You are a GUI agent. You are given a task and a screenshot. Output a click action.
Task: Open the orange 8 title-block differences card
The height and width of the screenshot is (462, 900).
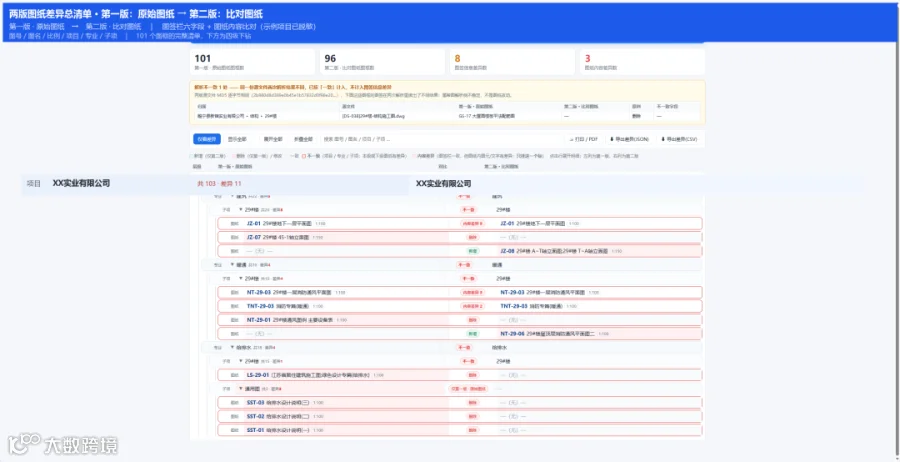[513, 62]
